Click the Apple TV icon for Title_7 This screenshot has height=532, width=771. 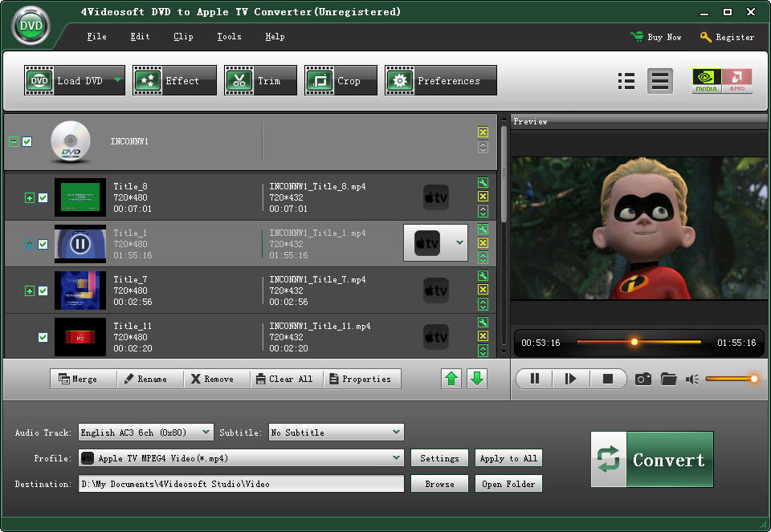click(x=436, y=290)
